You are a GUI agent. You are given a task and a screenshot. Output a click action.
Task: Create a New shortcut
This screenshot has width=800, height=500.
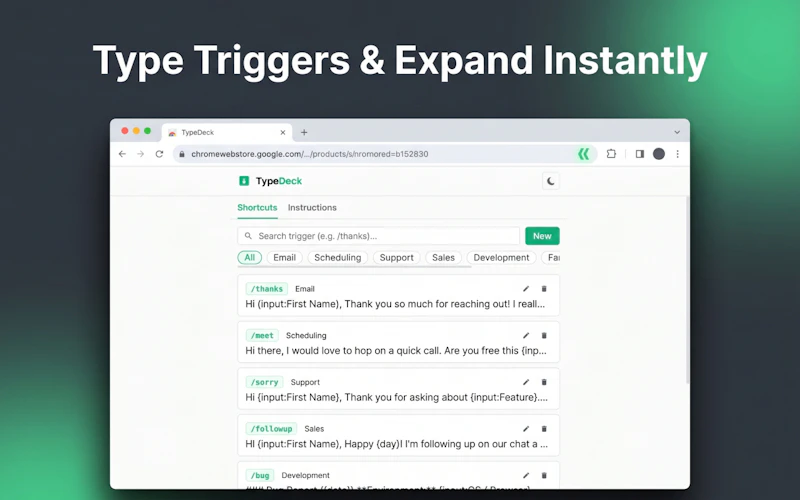542,236
